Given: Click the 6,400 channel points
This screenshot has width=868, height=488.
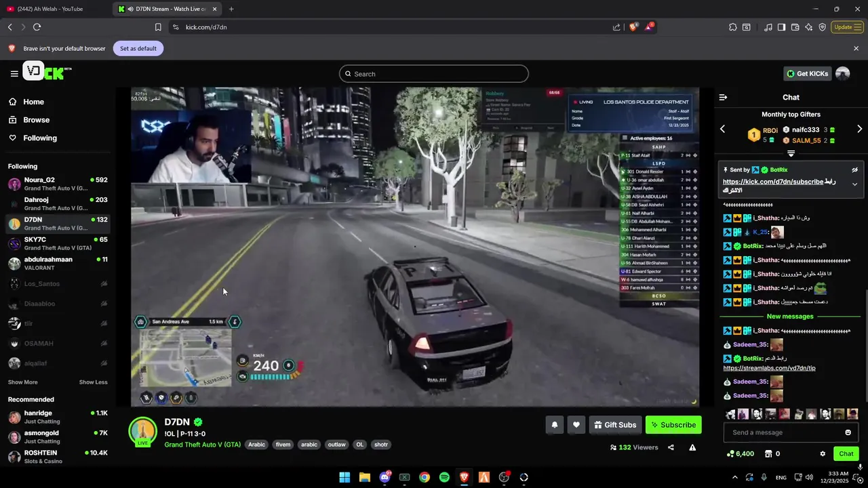Looking at the screenshot, I should pos(741,454).
